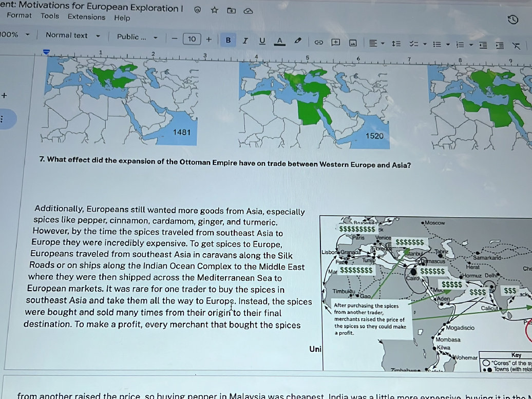Open the Public font dropdown
The width and height of the screenshot is (532, 399).
tap(137, 37)
